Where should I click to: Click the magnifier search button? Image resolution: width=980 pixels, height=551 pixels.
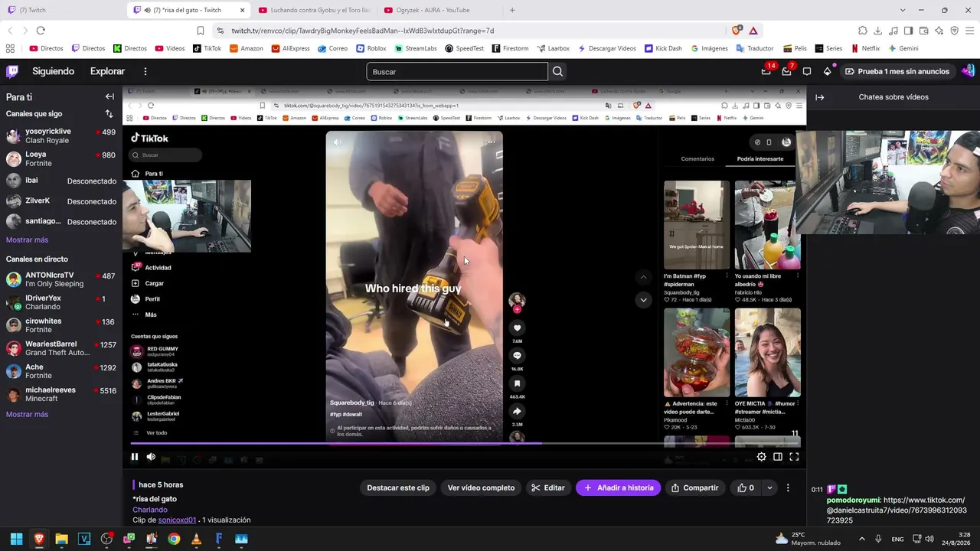tap(557, 71)
